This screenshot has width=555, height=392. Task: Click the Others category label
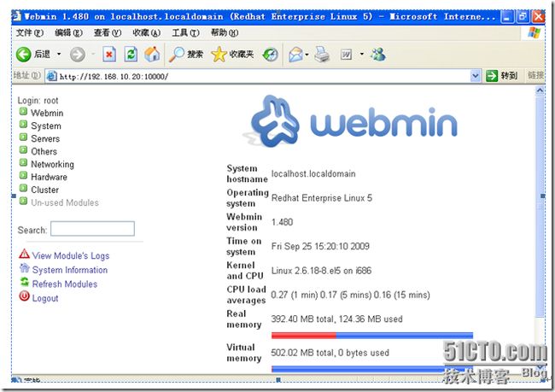coord(44,151)
